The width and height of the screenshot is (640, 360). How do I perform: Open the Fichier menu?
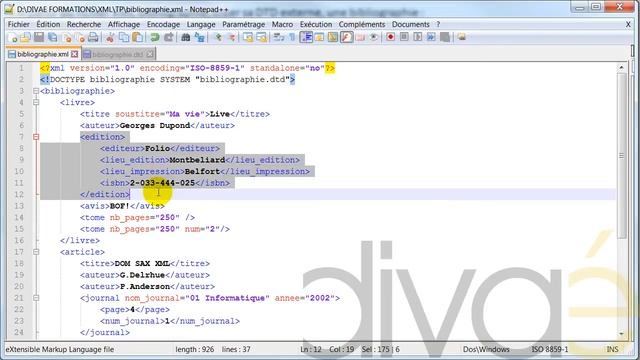tap(19, 24)
